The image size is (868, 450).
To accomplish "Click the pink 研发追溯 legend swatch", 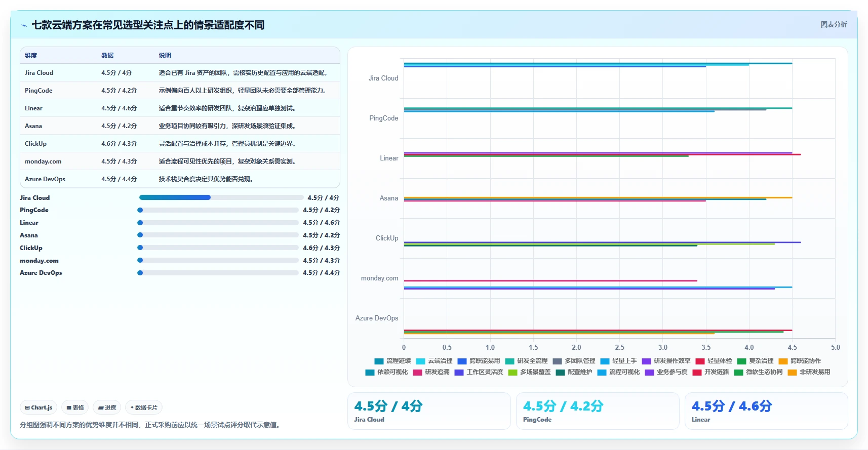I will [417, 373].
